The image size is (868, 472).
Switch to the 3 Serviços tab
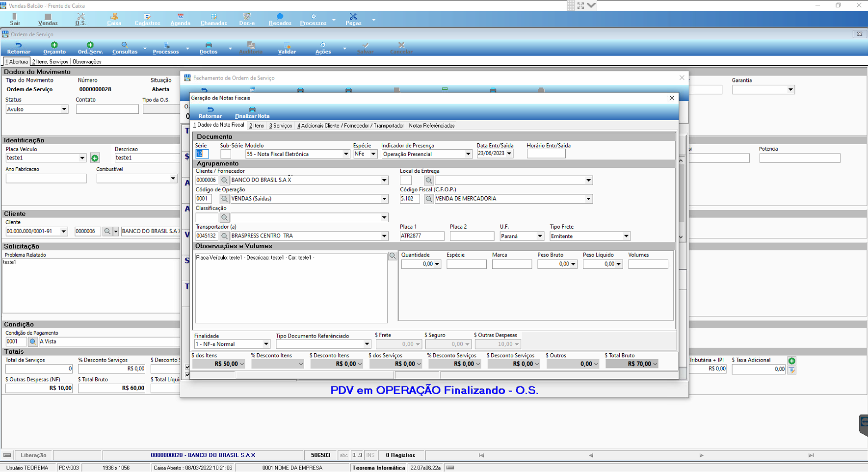[281, 126]
